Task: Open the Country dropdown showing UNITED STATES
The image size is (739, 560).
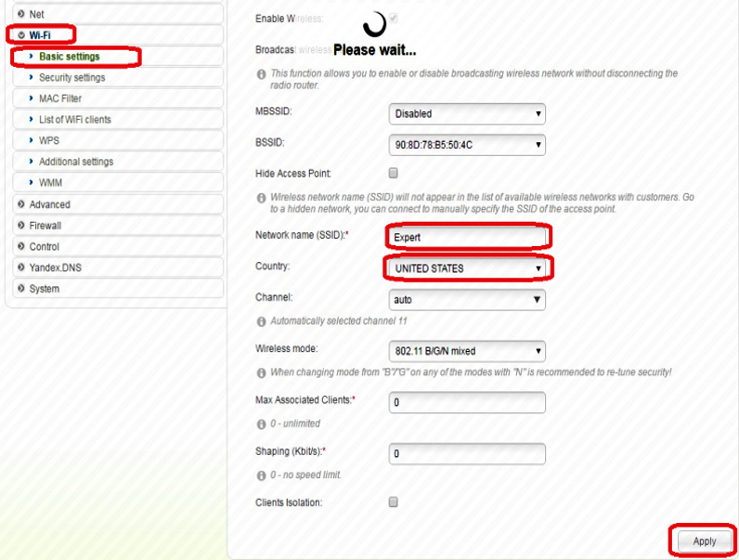Action: click(x=466, y=268)
